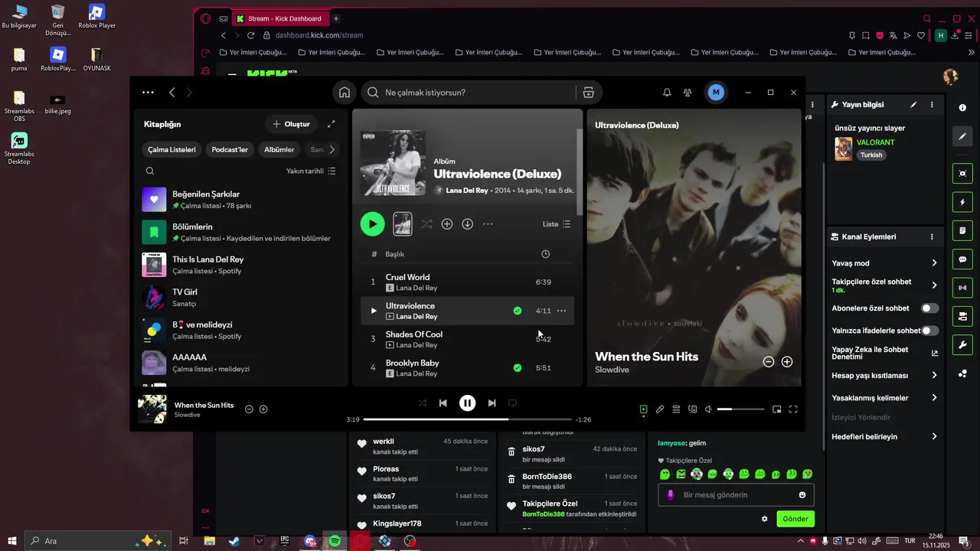Click the Oluştur create button
Image resolution: width=980 pixels, height=551 pixels.
[x=291, y=124]
